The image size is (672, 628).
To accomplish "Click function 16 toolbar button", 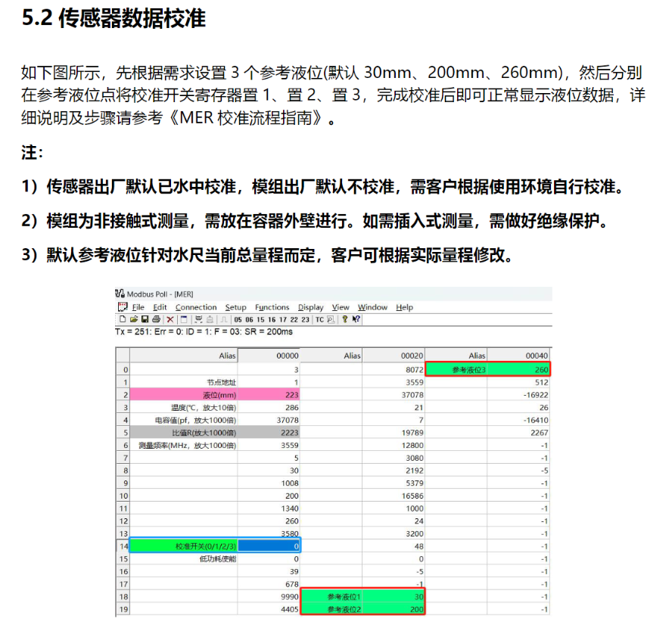I will click(x=272, y=319).
